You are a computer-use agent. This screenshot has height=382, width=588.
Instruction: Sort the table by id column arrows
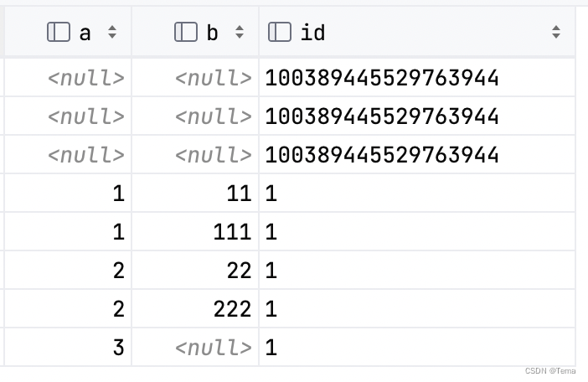point(556,32)
